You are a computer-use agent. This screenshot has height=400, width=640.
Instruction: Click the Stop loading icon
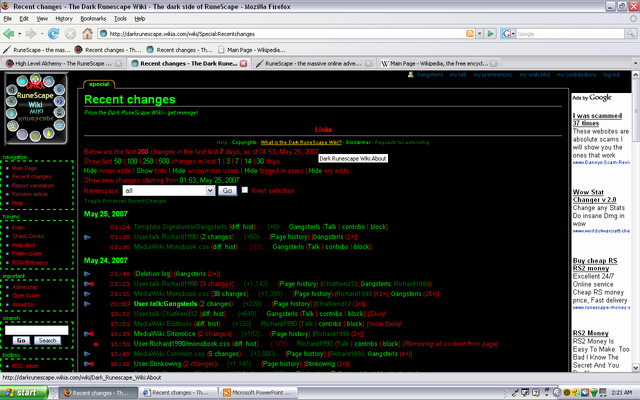click(x=70, y=33)
